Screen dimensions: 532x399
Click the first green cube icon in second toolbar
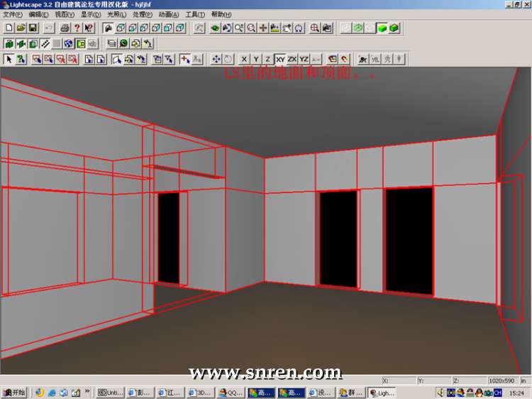pyautogui.click(x=9, y=43)
